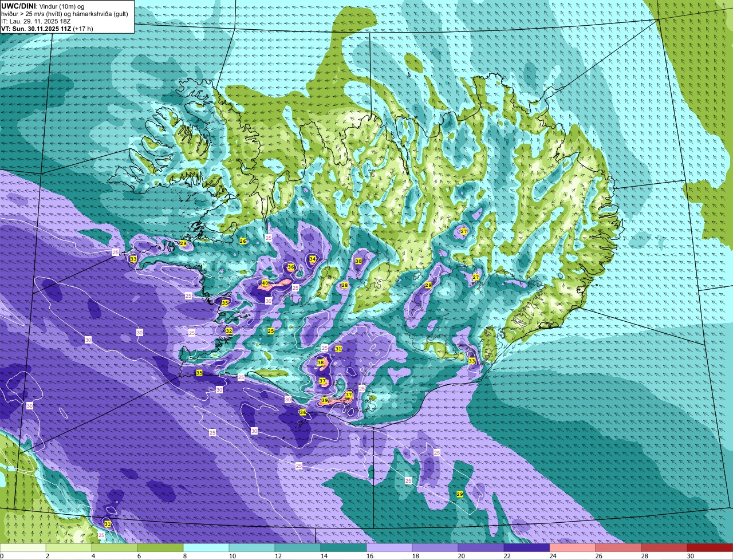
Task: Pick the 6–8 m/s olive green legend swatch
Action: pyautogui.click(x=161, y=548)
